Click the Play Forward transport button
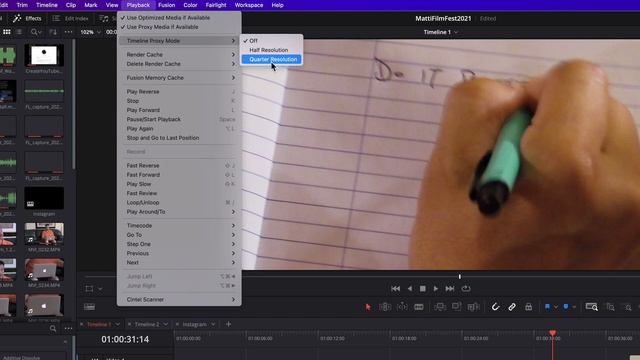The width and height of the screenshot is (640, 360). pyautogui.click(x=436, y=289)
